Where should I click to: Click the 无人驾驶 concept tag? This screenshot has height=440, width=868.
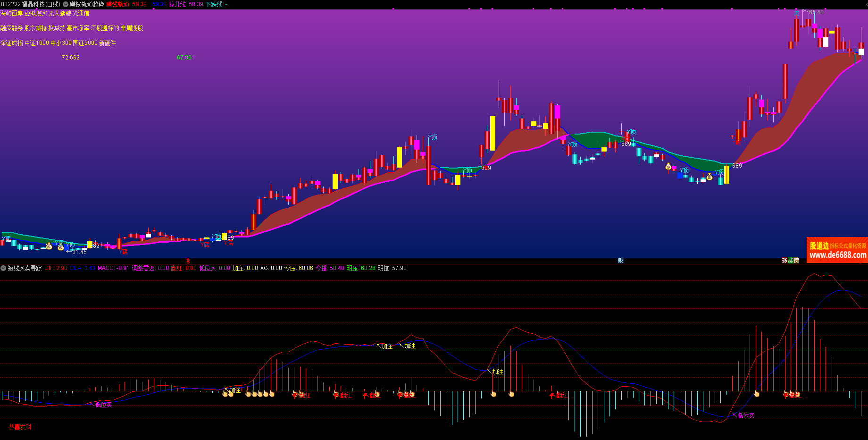click(x=59, y=14)
